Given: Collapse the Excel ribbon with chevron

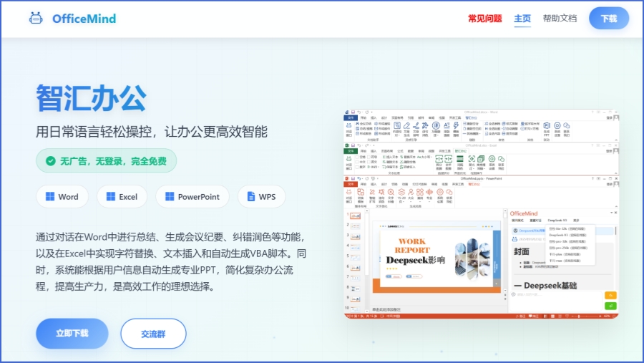Looking at the screenshot, I should pos(616,173).
